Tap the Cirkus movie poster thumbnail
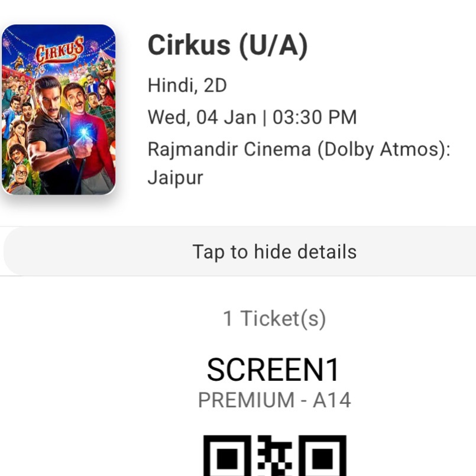Screen dimensions: 476x476 59,109
